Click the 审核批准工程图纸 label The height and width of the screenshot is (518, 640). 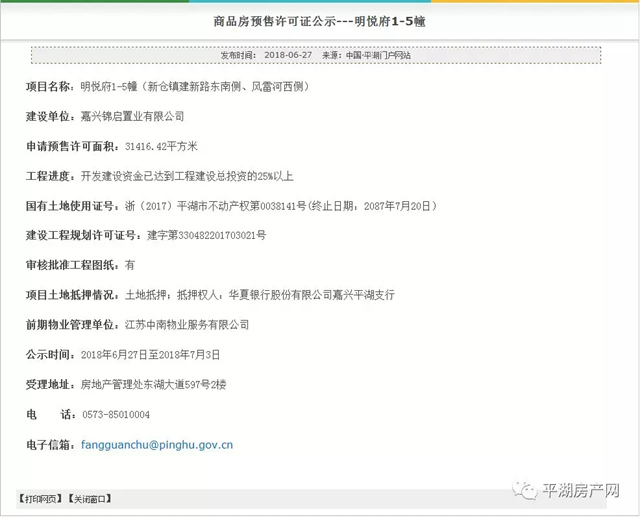point(70,265)
